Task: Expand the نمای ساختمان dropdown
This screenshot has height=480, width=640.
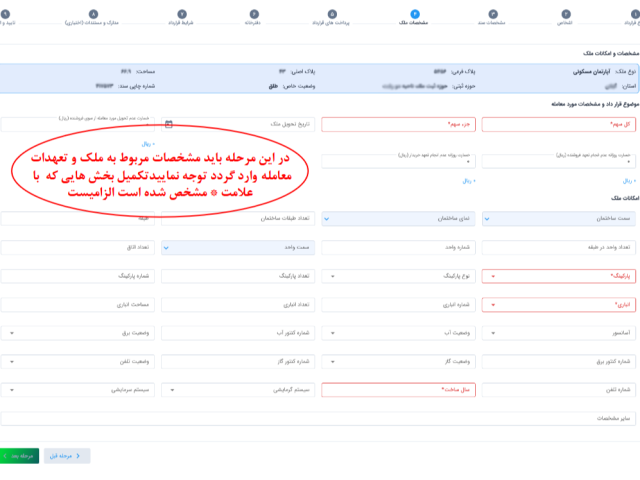Action: [399, 218]
